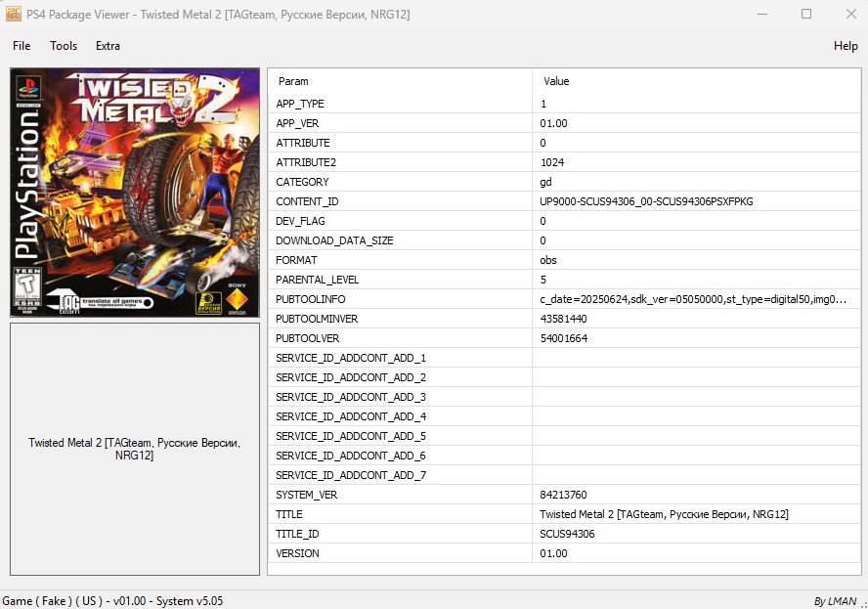Maximize the PS4 Package Viewer window
This screenshot has width=868, height=609.
[x=806, y=14]
